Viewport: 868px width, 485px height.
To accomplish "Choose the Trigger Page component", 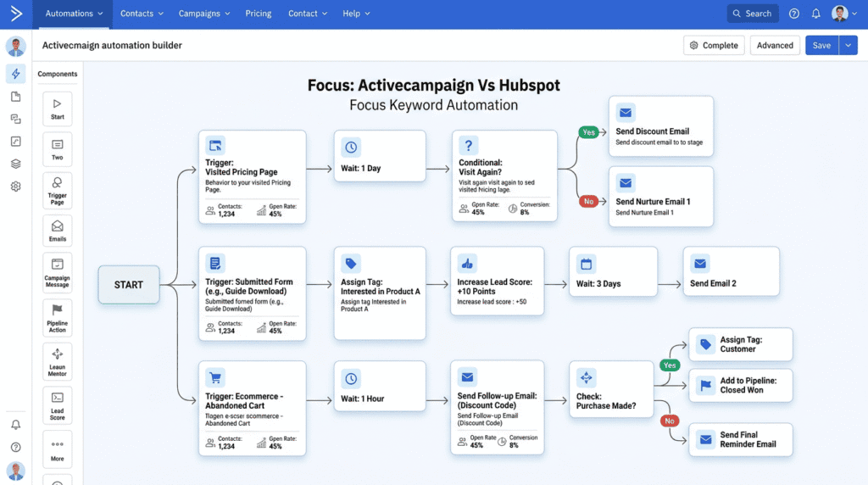I will [58, 191].
